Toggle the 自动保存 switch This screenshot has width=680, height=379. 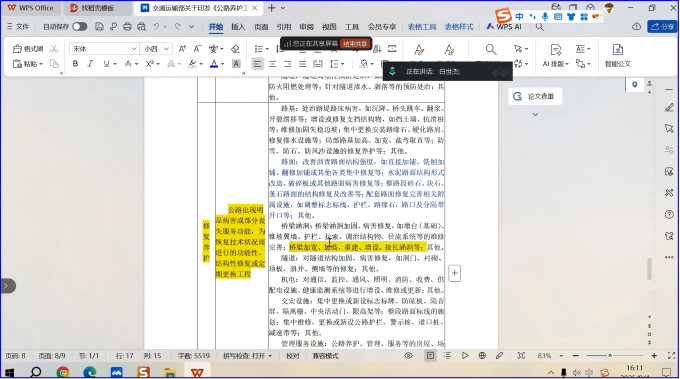80,27
